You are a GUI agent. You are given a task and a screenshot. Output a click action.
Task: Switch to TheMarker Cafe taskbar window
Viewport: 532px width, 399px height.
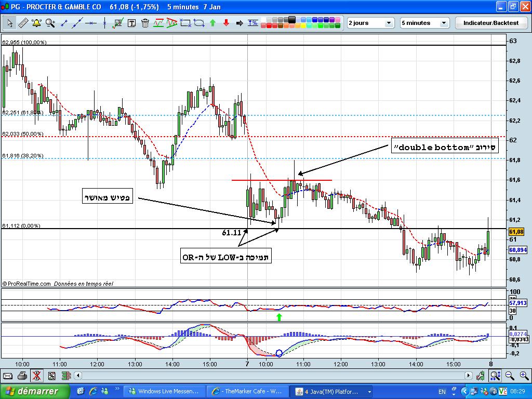tap(248, 392)
